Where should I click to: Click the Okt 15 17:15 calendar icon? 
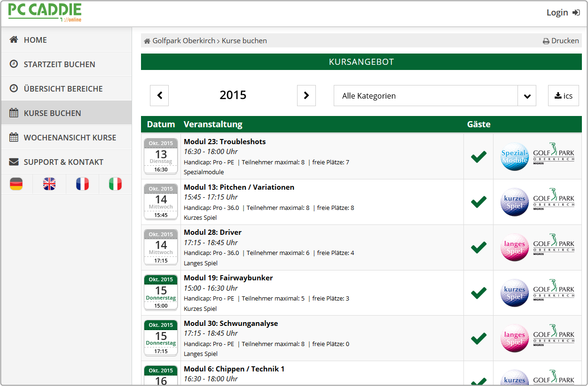point(161,338)
